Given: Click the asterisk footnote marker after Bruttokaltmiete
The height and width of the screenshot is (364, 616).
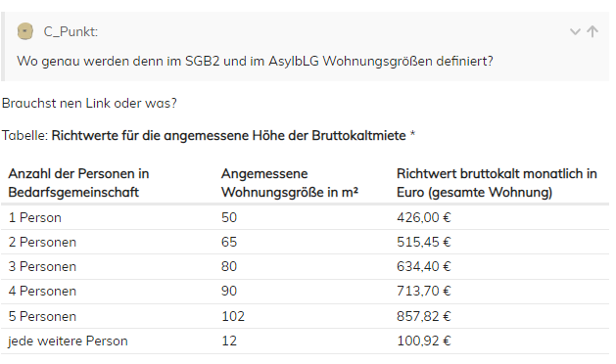Looking at the screenshot, I should (x=412, y=134).
